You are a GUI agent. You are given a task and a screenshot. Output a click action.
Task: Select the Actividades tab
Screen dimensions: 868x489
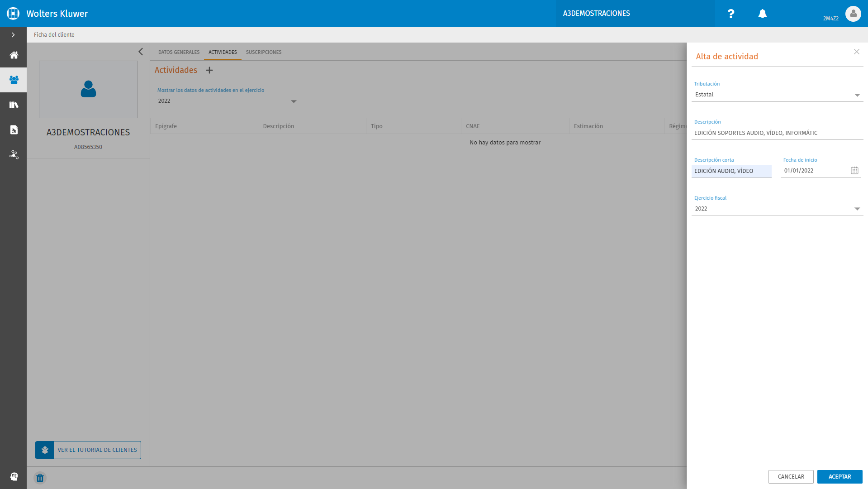click(223, 52)
